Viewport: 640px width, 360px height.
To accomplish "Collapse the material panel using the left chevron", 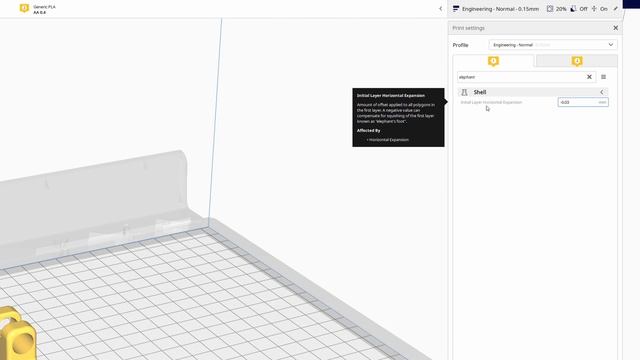I will (440, 9).
